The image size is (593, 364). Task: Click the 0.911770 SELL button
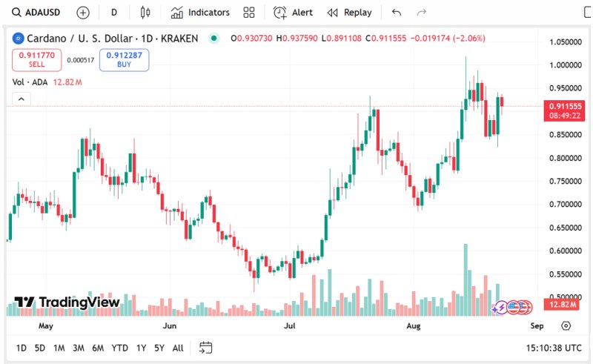pyautogui.click(x=36, y=60)
